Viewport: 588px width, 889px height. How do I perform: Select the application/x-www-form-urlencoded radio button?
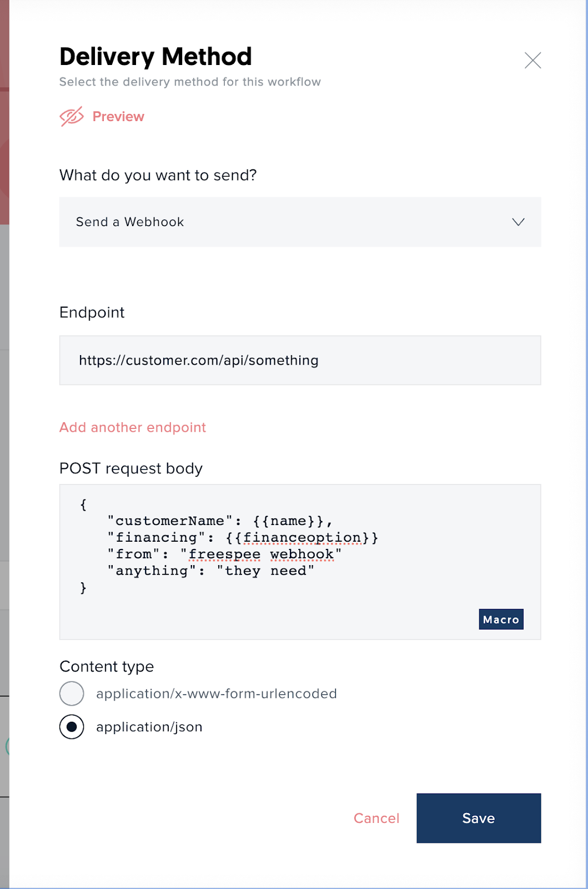click(x=72, y=693)
